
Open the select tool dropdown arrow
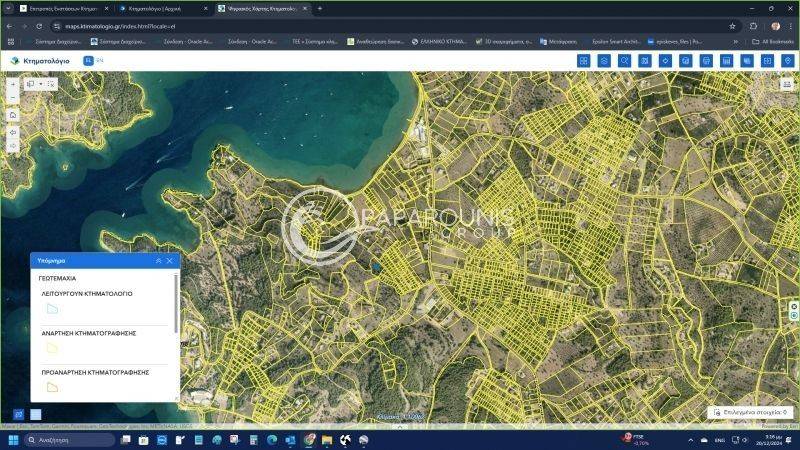coord(40,85)
